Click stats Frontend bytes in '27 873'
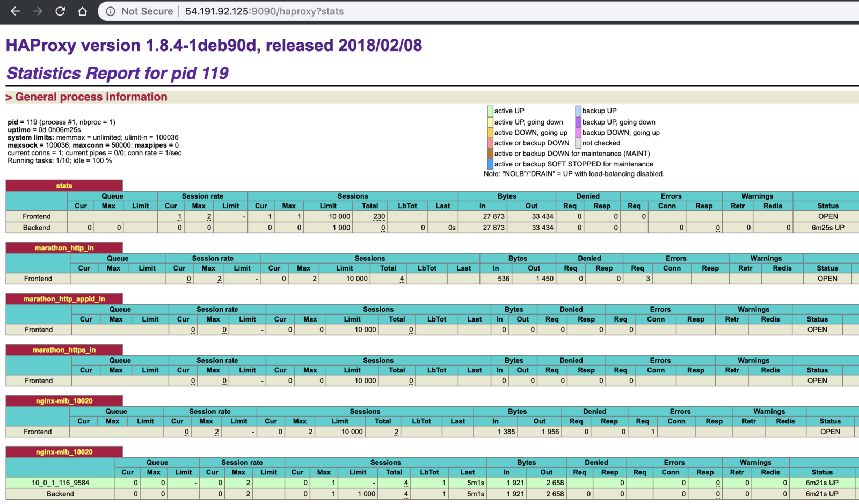The height and width of the screenshot is (504, 859). [x=493, y=216]
